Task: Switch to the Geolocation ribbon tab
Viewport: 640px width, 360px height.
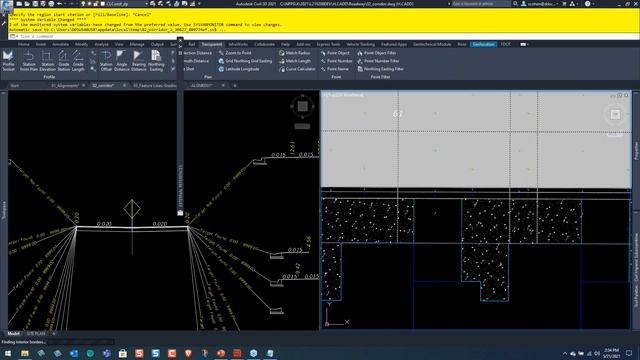Action: (483, 44)
